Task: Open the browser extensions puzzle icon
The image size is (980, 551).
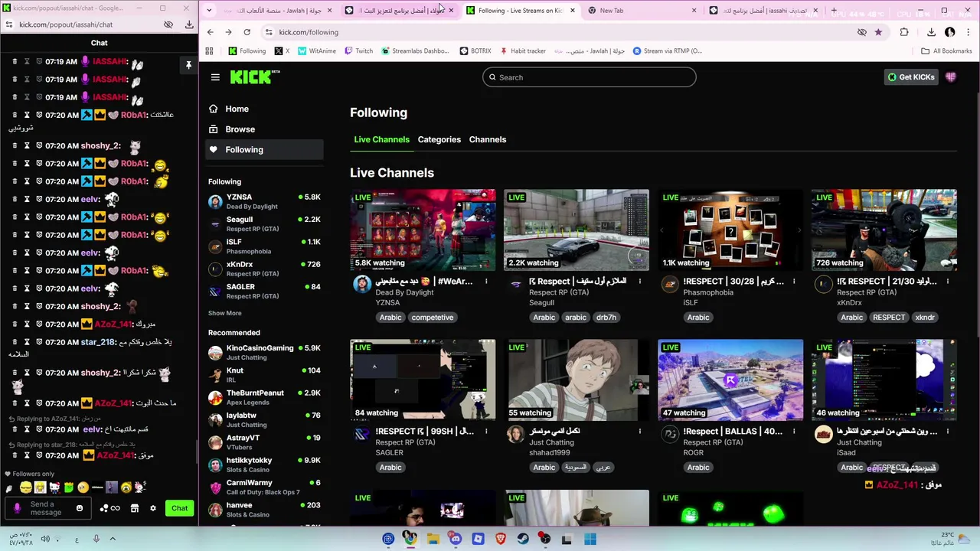Action: point(904,32)
